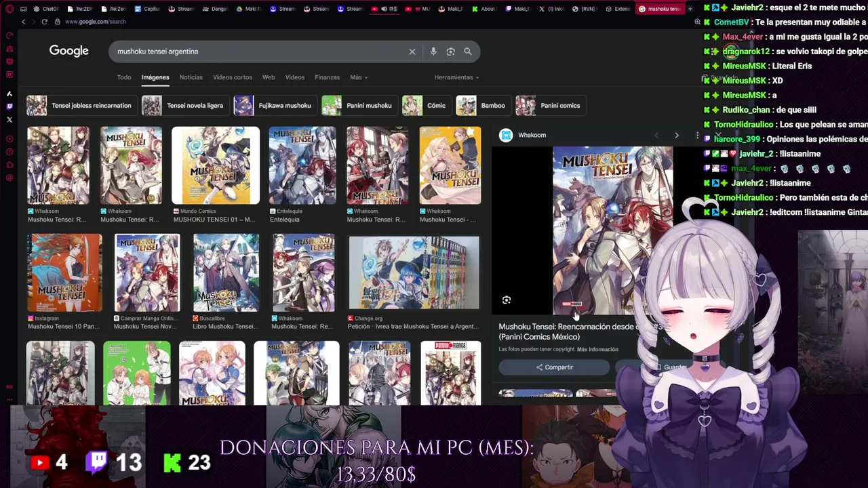
Task: Open Comprar Manga Online novel thumbnail
Action: click(x=147, y=272)
